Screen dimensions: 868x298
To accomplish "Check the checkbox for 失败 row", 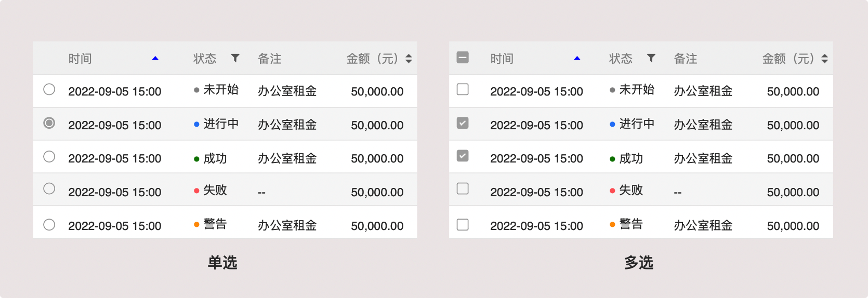I will 463,188.
